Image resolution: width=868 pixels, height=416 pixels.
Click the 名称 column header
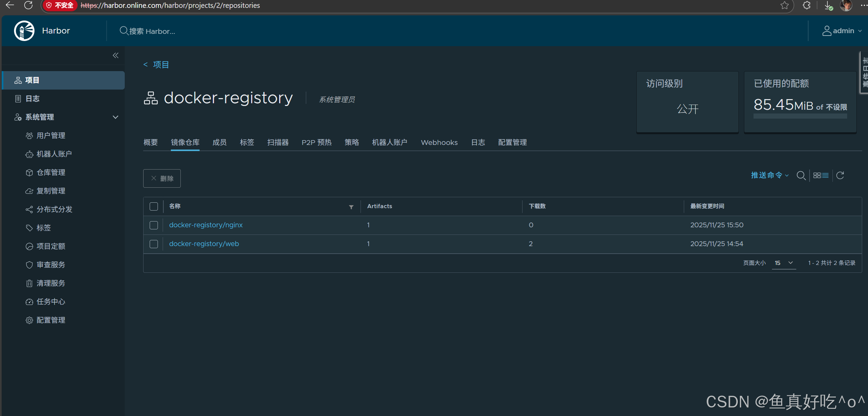click(175, 206)
